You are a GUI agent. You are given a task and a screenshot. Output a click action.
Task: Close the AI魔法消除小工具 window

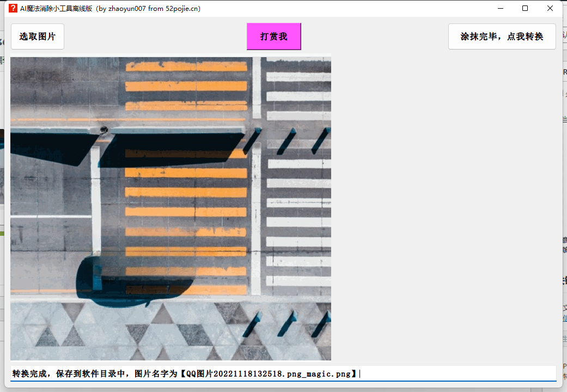click(550, 8)
